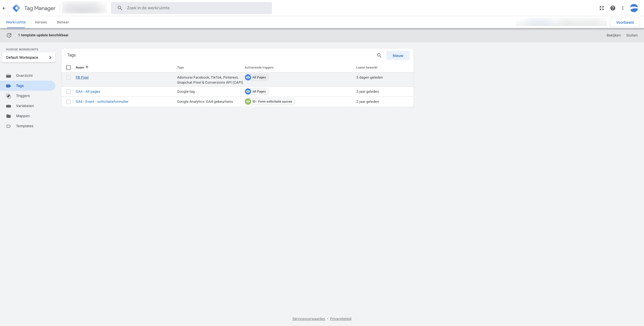Click the back arrow beside Tag Manager
The image size is (644, 326).
(4, 8)
